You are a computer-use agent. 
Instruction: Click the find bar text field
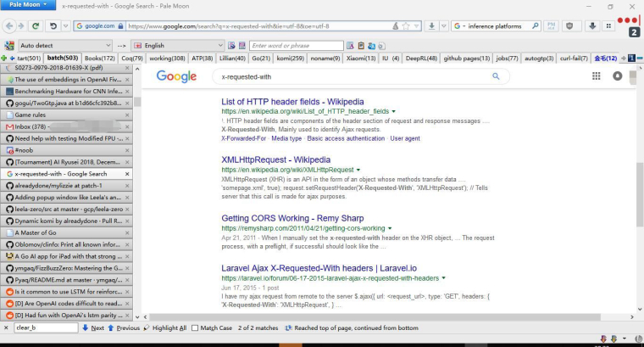click(x=46, y=327)
